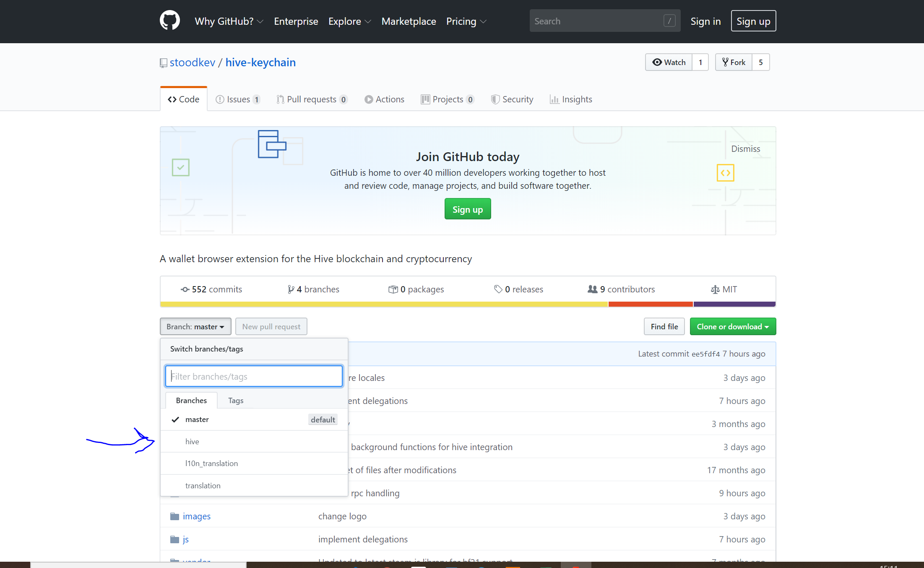Click the MIT license scale icon

pyautogui.click(x=715, y=289)
